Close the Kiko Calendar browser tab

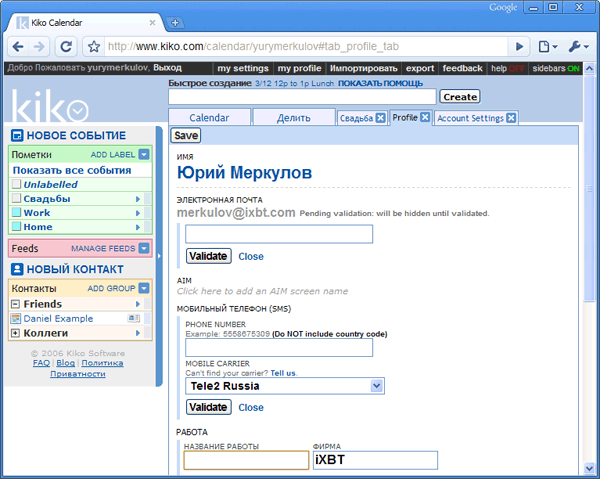[x=152, y=23]
